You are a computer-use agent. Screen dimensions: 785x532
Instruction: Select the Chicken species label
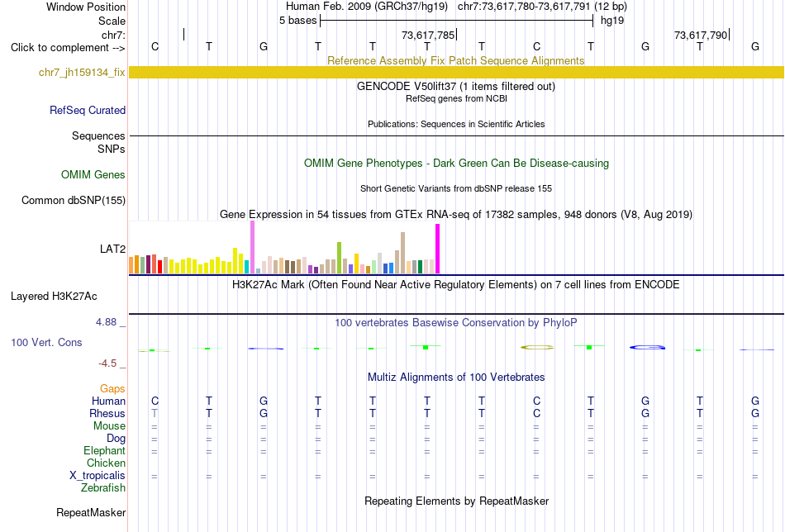point(106,463)
